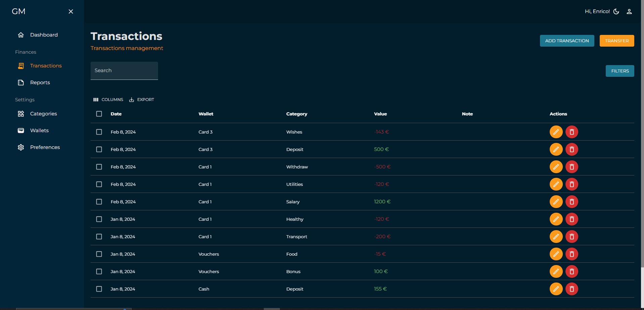This screenshot has width=644, height=310.
Task: Edit the Cash Deposit transaction
Action: (556, 289)
